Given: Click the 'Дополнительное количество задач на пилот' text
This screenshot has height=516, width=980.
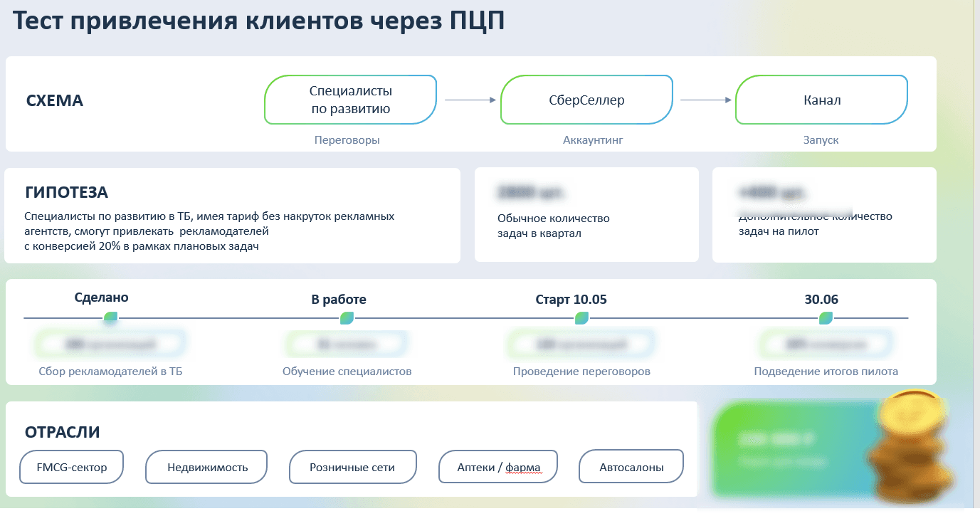Looking at the screenshot, I should 815,223.
